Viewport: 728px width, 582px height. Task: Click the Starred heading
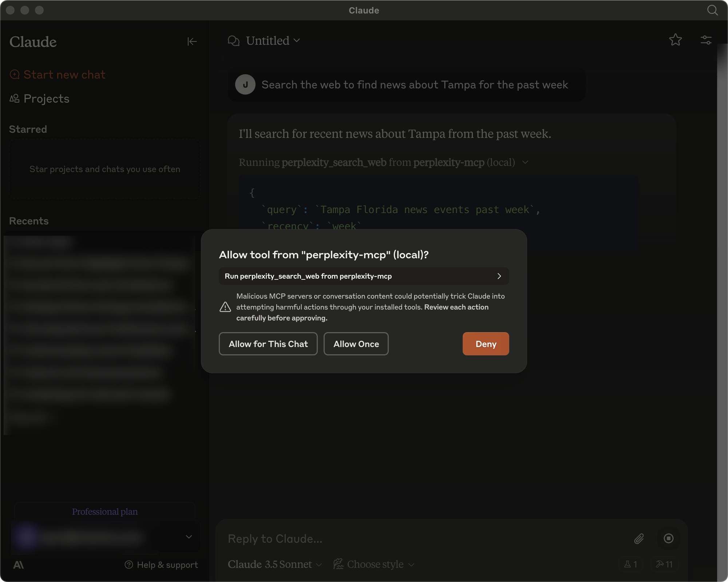[28, 129]
